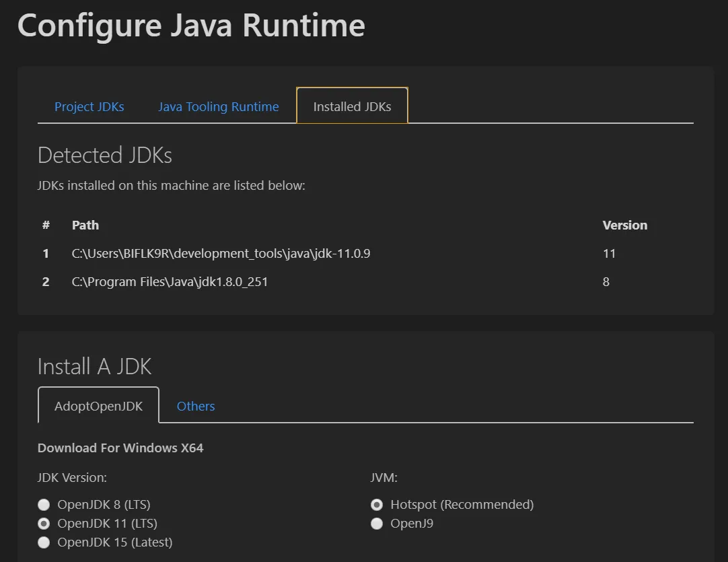Click version 8 in the JDK table
728x562 pixels.
(606, 282)
